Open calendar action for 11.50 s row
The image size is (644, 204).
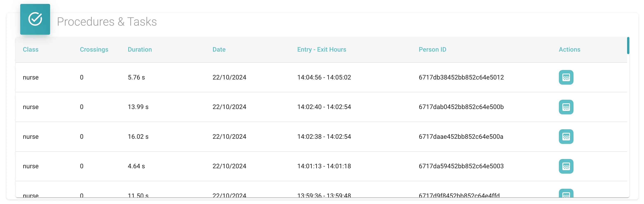pos(566,193)
